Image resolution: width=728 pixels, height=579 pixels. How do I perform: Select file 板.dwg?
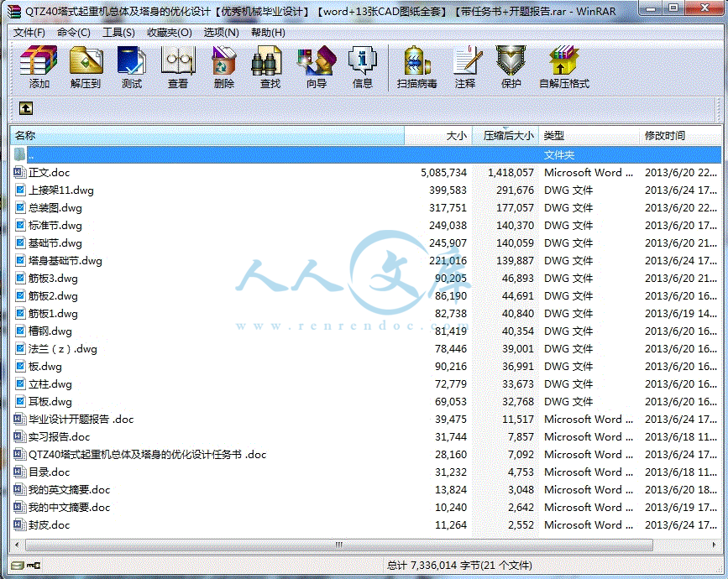[x=45, y=367]
